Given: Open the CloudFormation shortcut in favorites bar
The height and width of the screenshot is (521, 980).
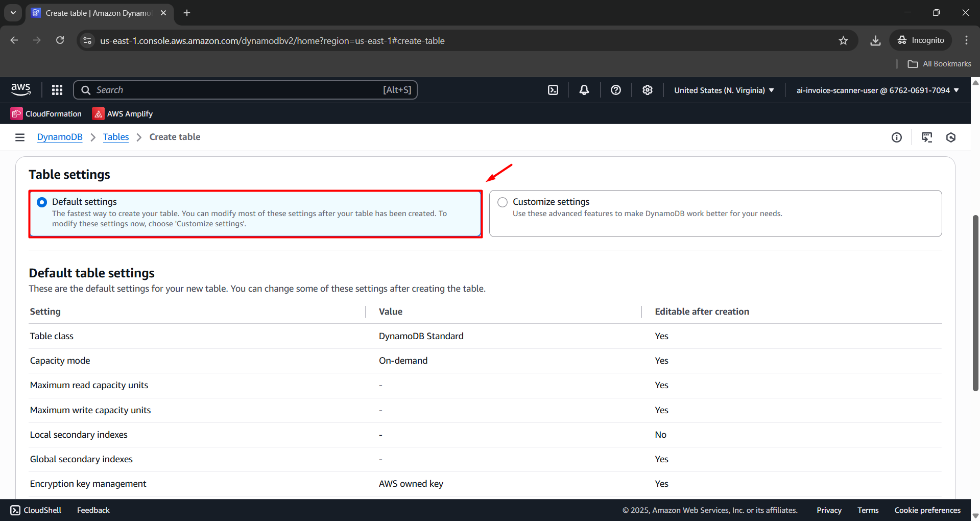Looking at the screenshot, I should click(46, 113).
